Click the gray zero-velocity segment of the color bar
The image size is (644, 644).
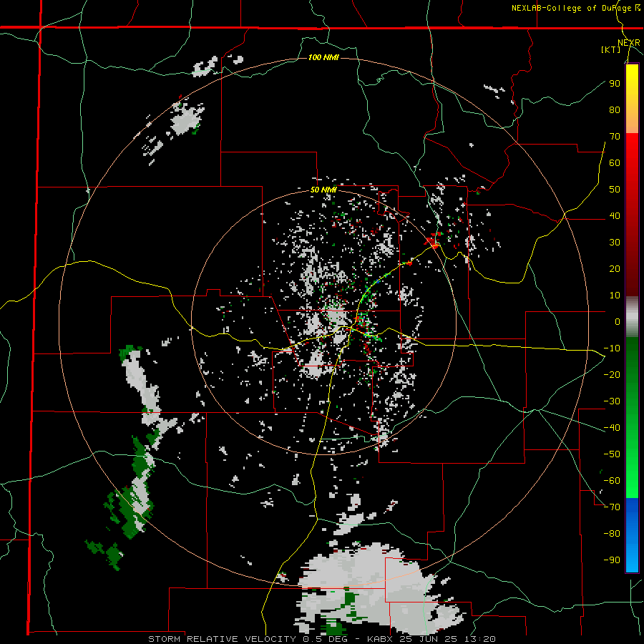(632, 317)
